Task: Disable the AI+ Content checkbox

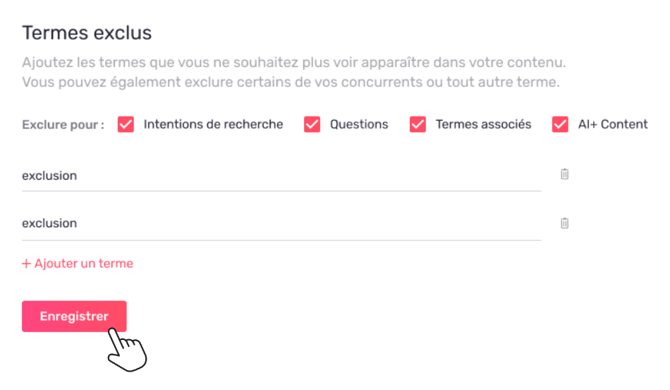Action: click(560, 124)
